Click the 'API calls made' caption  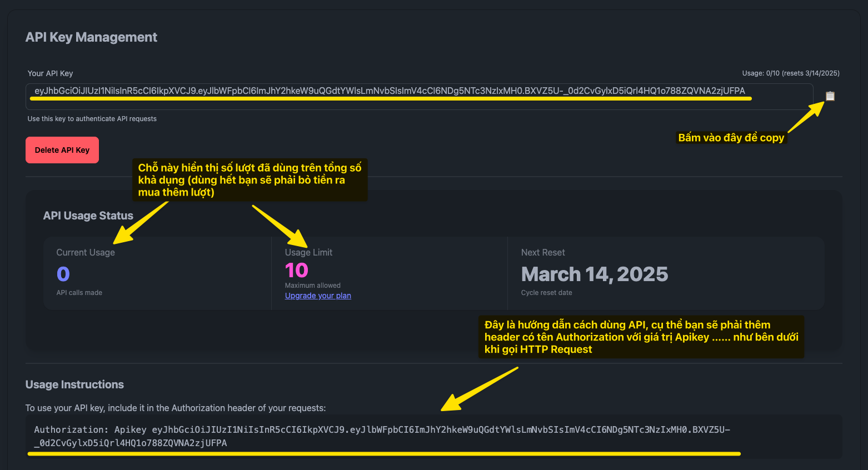coord(79,293)
